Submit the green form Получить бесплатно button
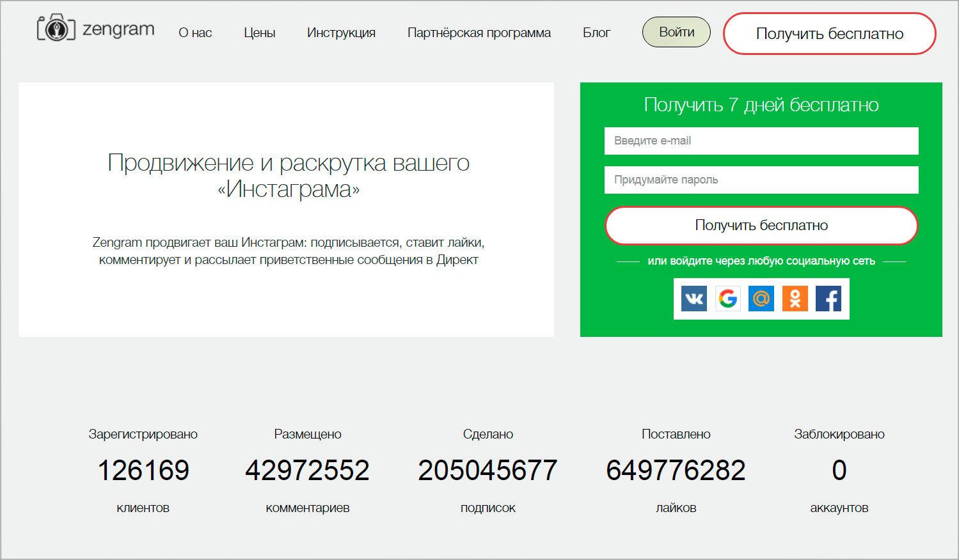The height and width of the screenshot is (560, 959). [761, 225]
